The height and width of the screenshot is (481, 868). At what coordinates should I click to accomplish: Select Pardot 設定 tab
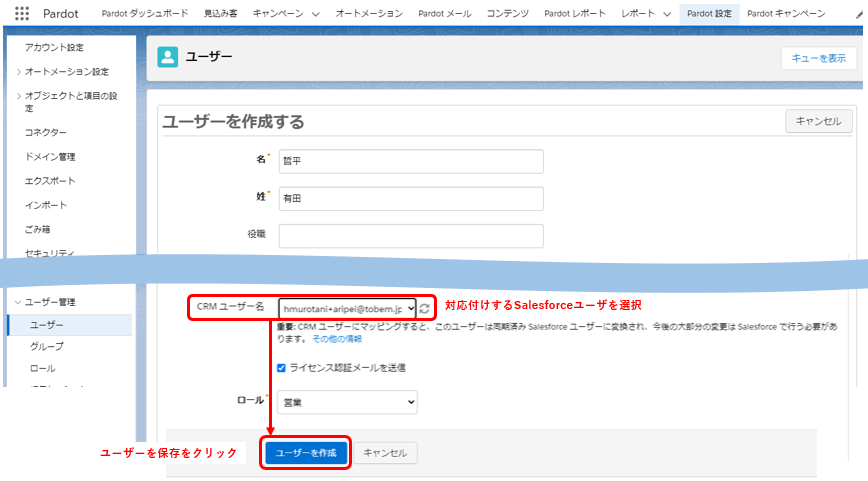pos(709,13)
